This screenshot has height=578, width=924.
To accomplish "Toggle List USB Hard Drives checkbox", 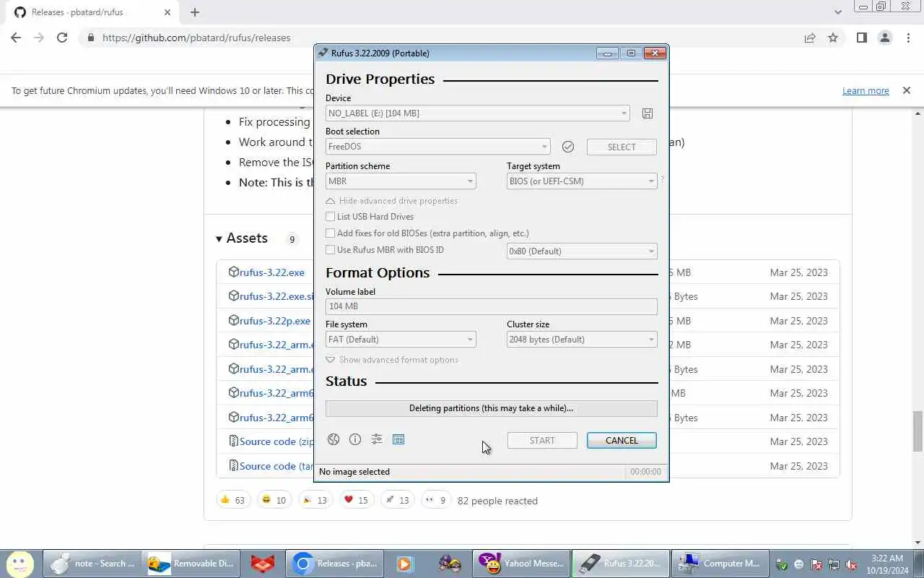I will pyautogui.click(x=331, y=217).
